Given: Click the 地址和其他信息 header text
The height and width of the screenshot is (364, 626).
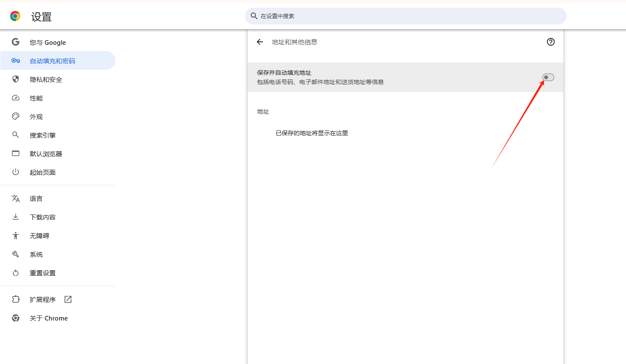Looking at the screenshot, I should 294,42.
